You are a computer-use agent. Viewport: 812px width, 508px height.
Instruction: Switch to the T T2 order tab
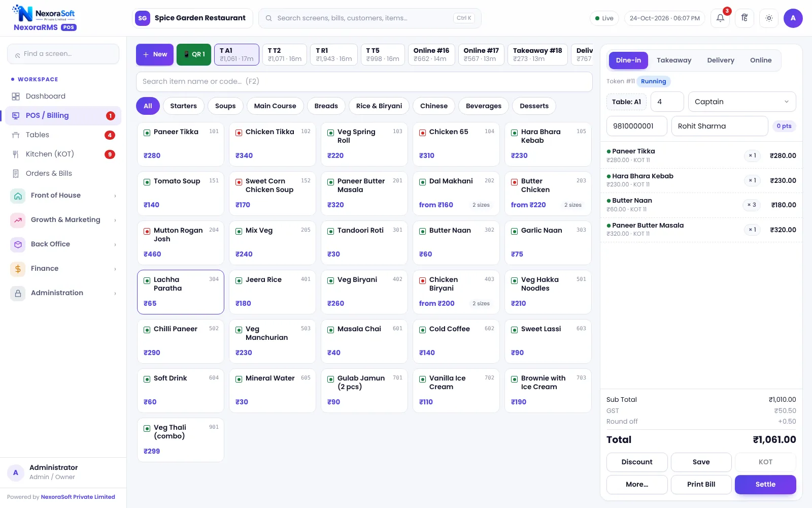[x=285, y=54]
